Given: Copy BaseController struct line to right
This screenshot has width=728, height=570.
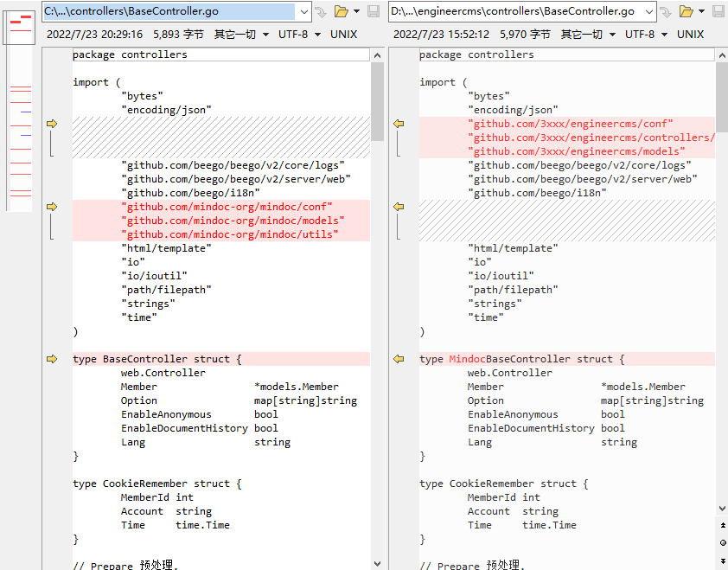Looking at the screenshot, I should (52, 359).
